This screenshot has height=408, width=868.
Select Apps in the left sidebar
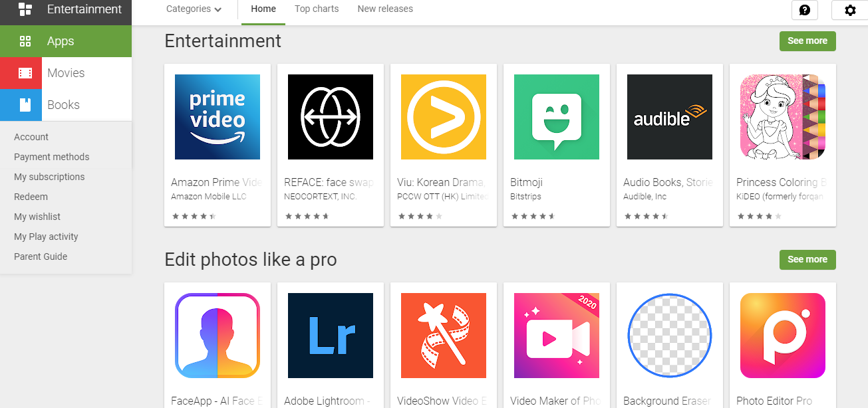click(66, 41)
